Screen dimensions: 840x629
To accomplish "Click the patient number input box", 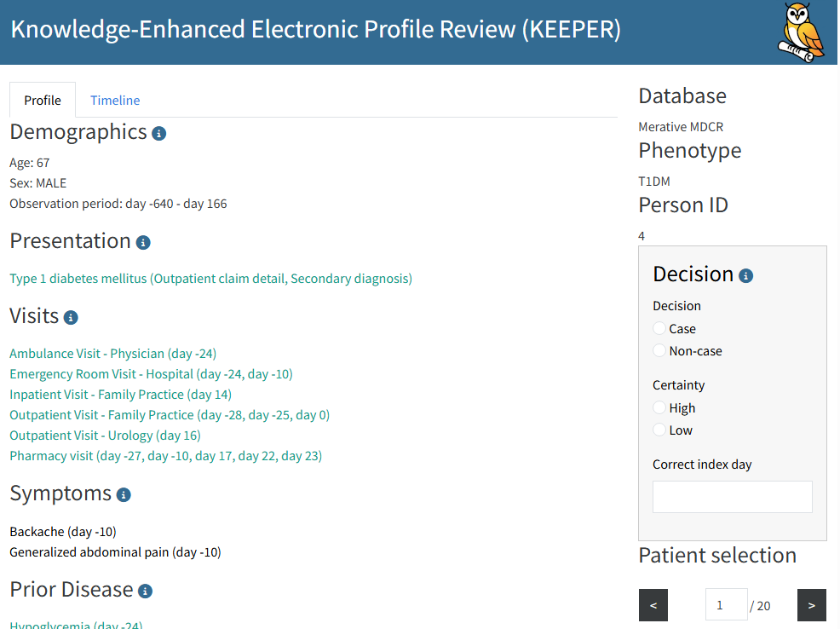I will point(725,605).
